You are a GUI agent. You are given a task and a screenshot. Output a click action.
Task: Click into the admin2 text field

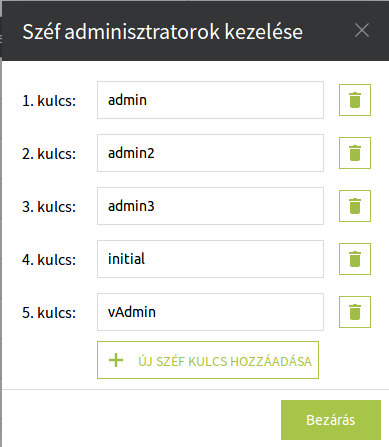210,153
